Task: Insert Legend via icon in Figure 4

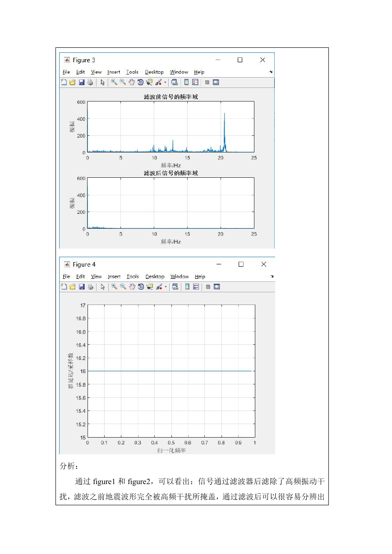Action: pos(196,286)
